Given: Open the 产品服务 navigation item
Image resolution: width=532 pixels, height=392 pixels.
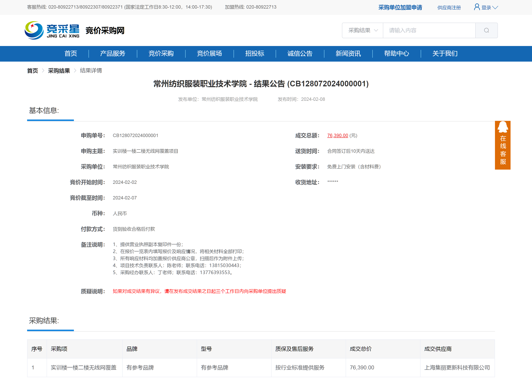Looking at the screenshot, I should point(112,54).
